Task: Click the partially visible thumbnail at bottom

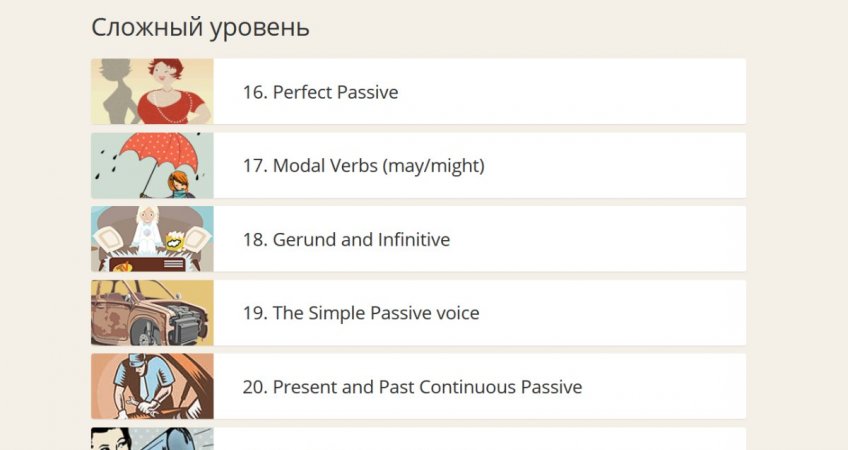Action: (x=152, y=440)
